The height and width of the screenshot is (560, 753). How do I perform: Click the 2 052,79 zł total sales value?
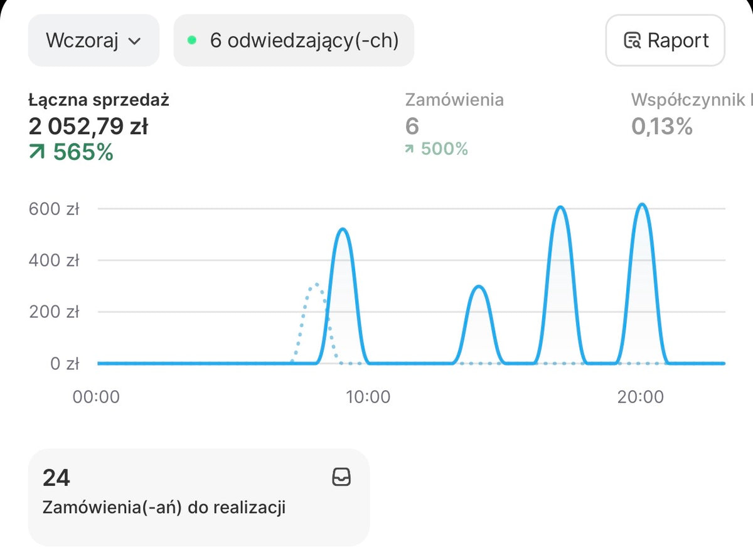88,127
